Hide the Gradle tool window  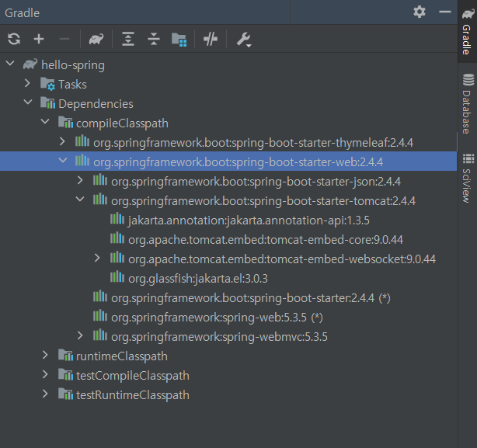(444, 12)
